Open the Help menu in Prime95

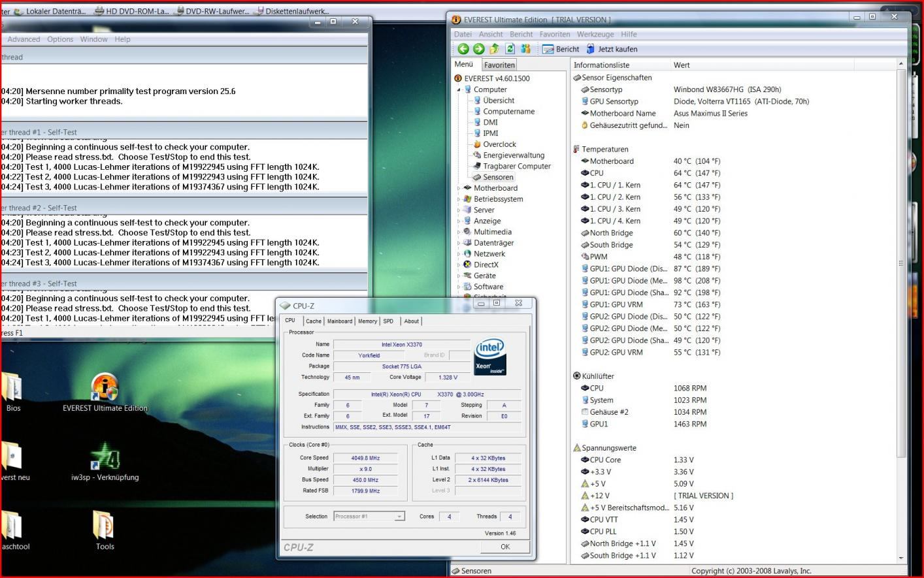coord(123,39)
